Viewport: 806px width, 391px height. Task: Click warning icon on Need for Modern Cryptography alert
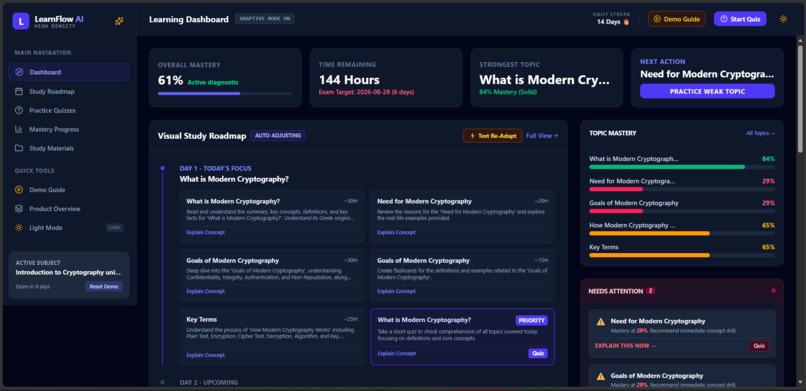click(x=600, y=322)
